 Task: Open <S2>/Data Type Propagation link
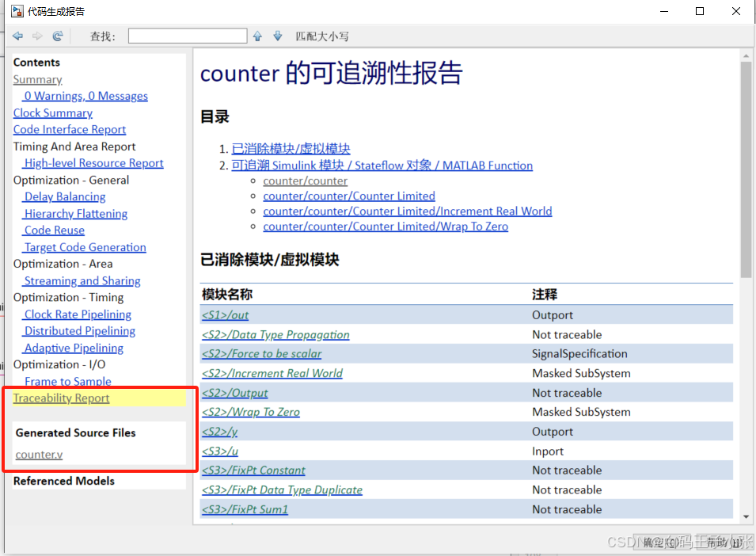tap(275, 335)
